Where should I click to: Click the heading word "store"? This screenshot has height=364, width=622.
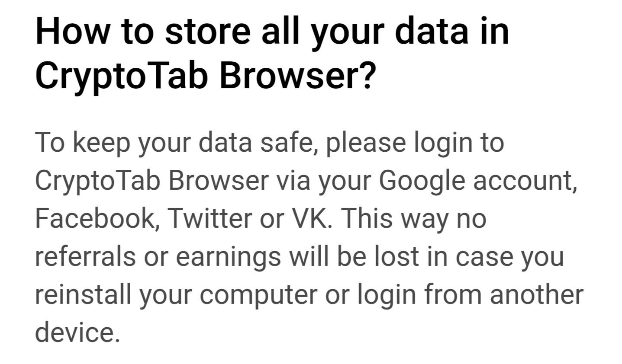[207, 31]
